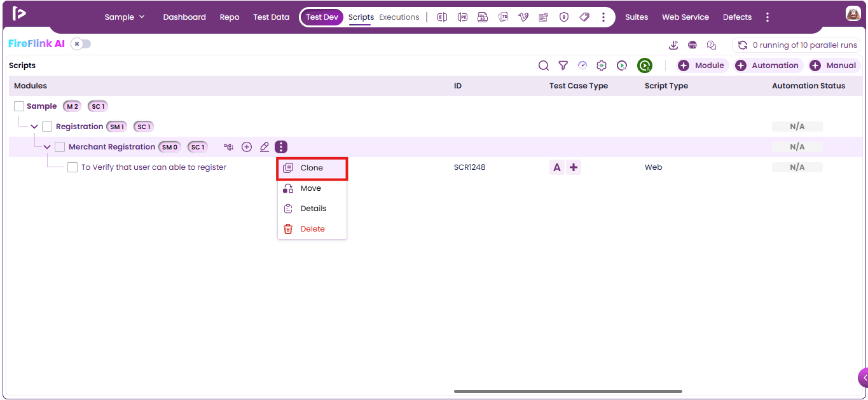Click the gear with play icon
The image size is (868, 400).
point(602,66)
